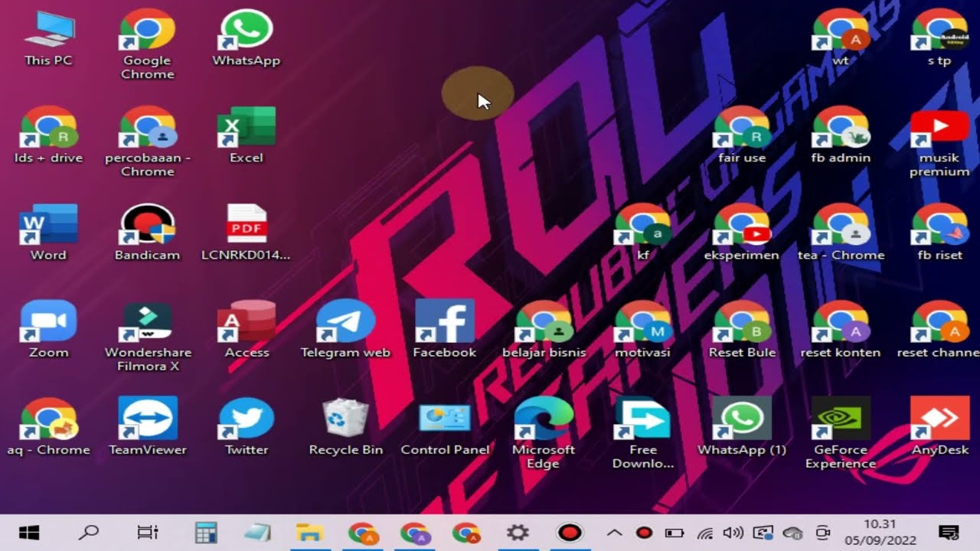Select the Zoom desktop shortcut
Screen dimensions: 980x551
(x=48, y=330)
